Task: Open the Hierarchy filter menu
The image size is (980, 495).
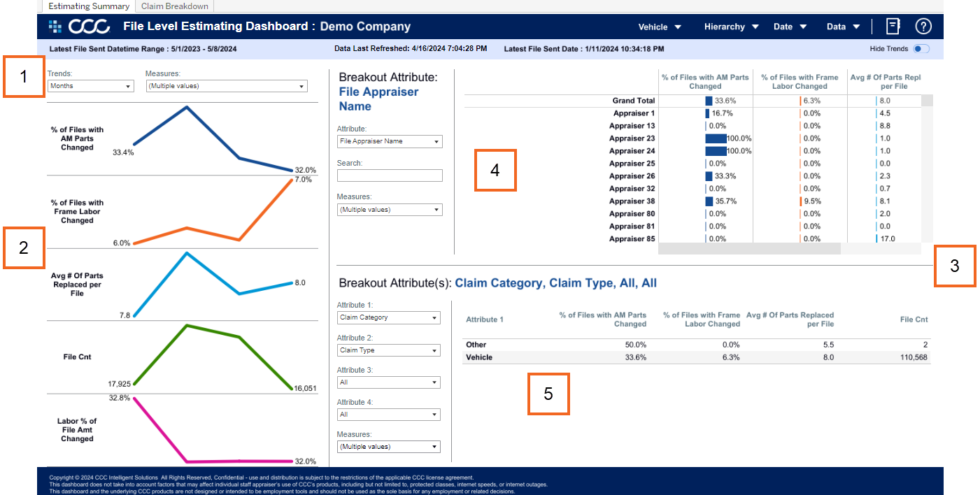Action: [x=731, y=27]
